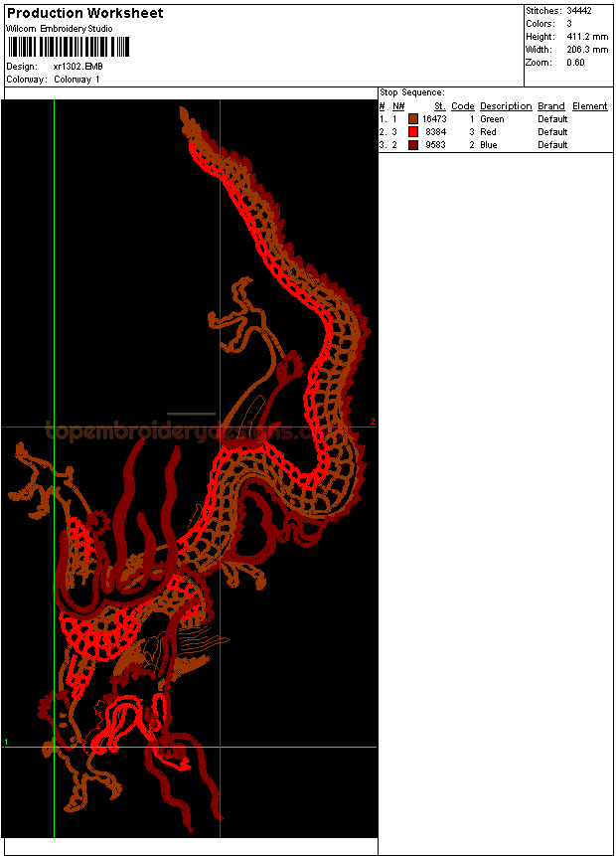
Task: Click the stitch count '8384'
Action: [436, 131]
